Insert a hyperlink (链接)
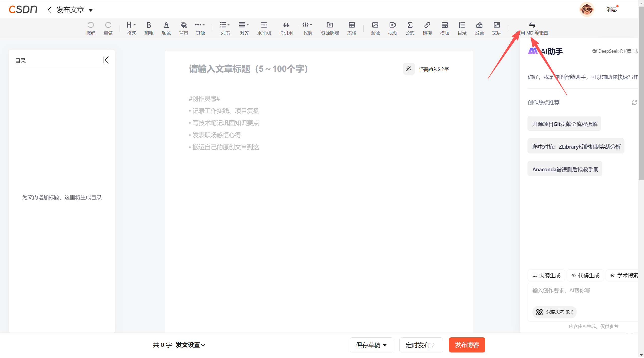 tap(427, 28)
